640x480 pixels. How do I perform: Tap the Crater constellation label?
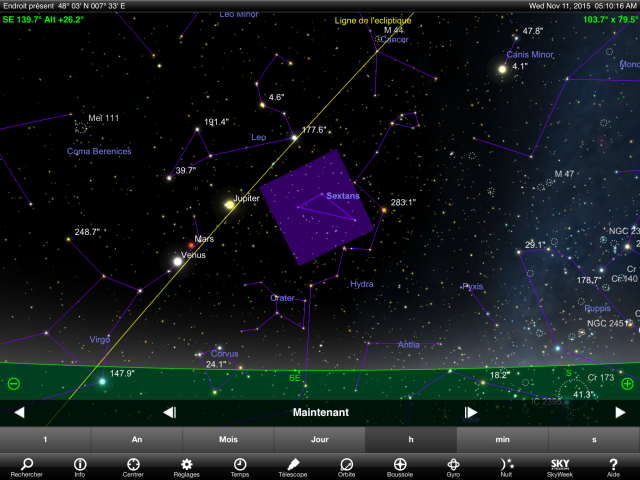tap(282, 298)
